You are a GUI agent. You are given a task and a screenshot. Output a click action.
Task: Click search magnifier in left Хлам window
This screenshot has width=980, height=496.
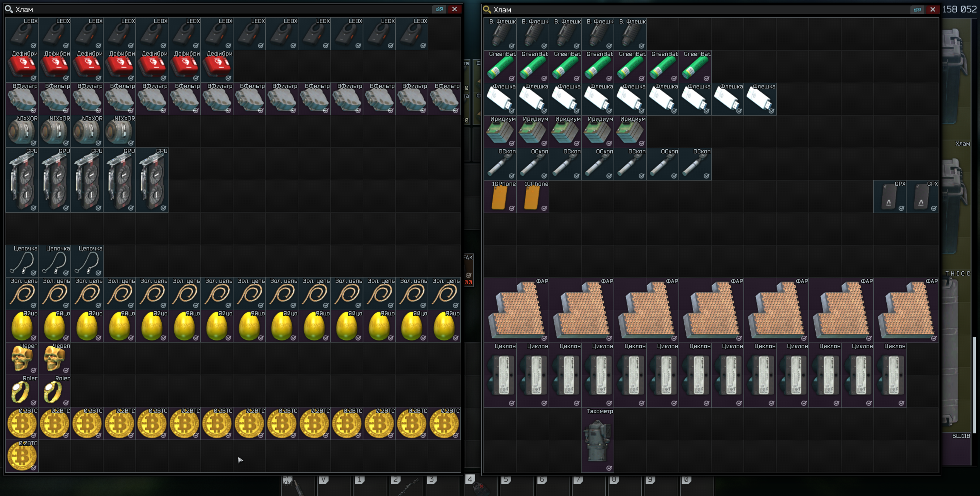9,9
